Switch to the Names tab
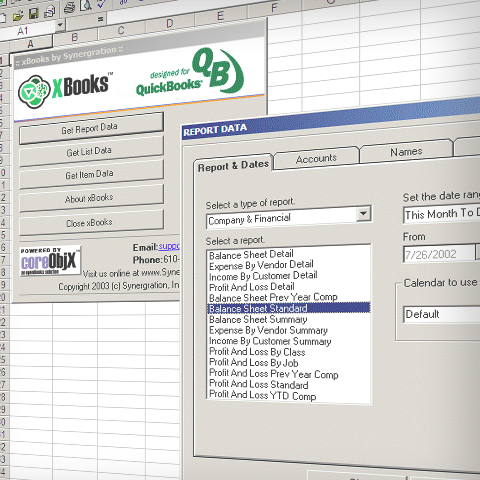 (406, 152)
